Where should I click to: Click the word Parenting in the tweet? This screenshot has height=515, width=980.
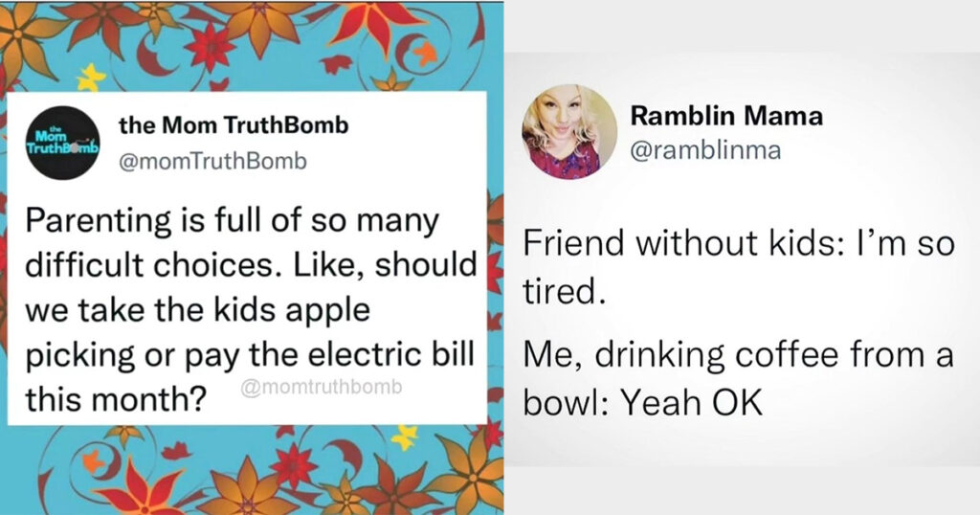(x=99, y=222)
